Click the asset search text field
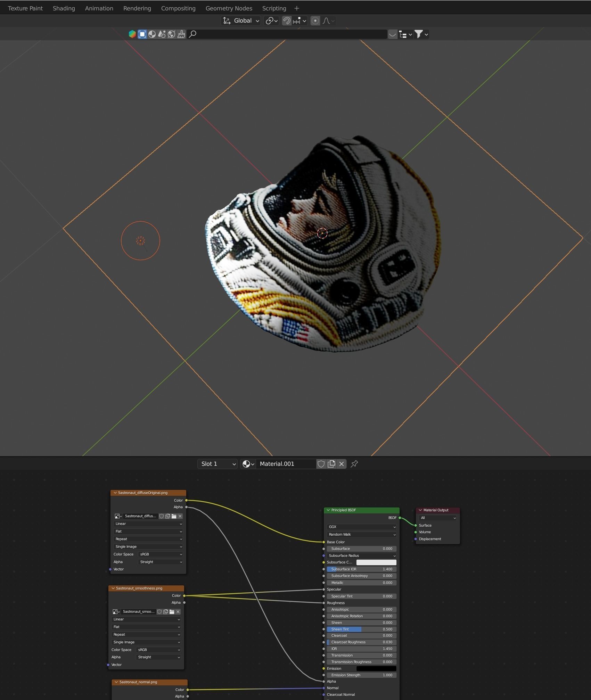 [287, 34]
